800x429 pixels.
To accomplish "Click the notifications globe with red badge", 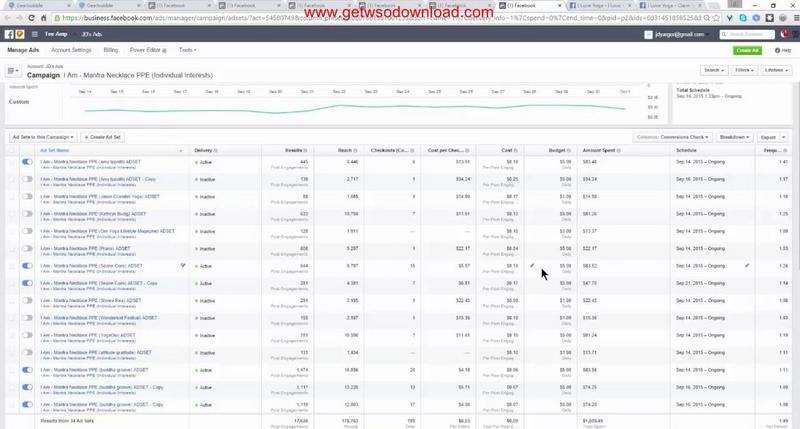I will point(785,34).
